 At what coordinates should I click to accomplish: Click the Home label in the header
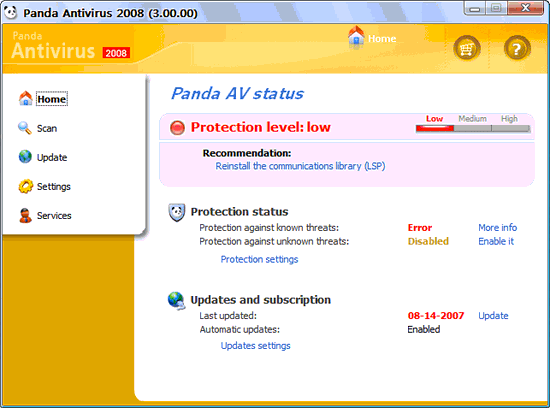tap(382, 39)
